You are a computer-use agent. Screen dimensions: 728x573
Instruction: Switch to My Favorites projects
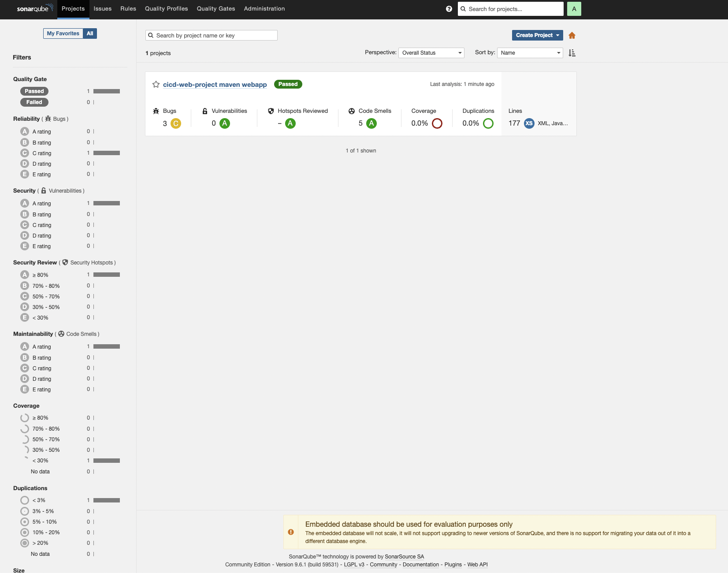[63, 33]
